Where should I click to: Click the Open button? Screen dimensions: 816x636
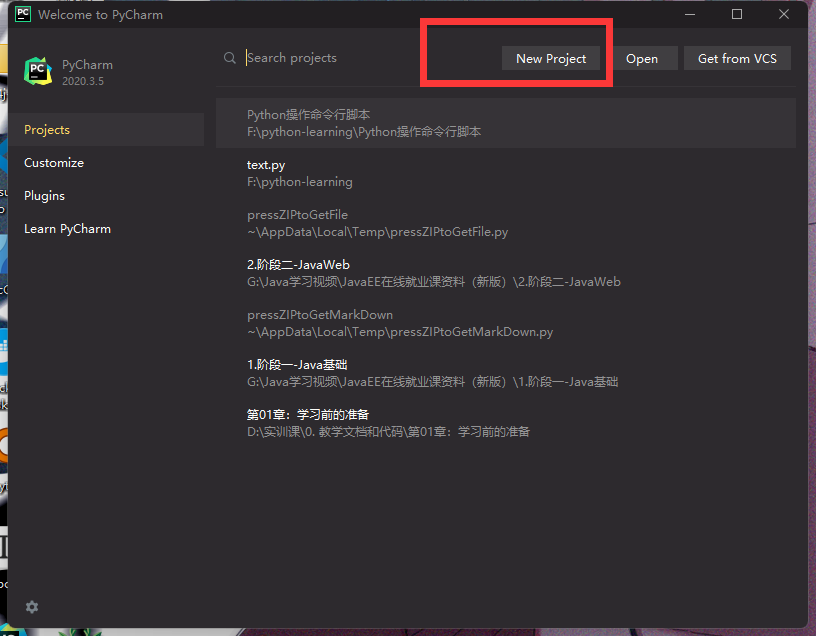(645, 58)
